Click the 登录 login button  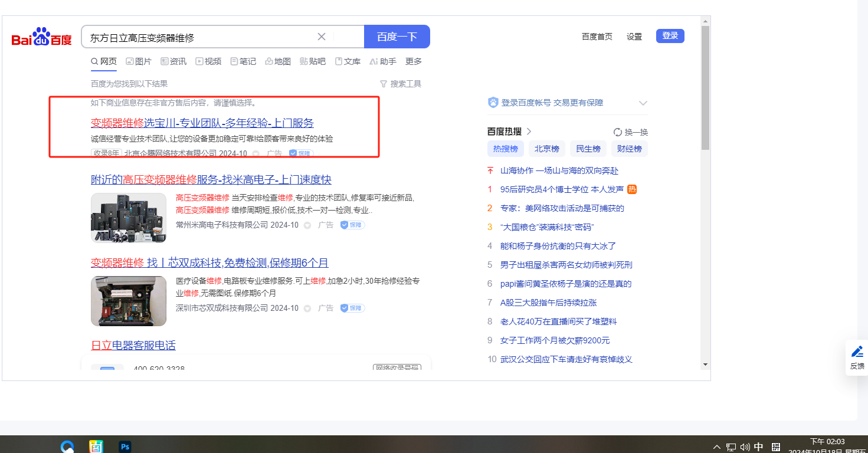[670, 36]
